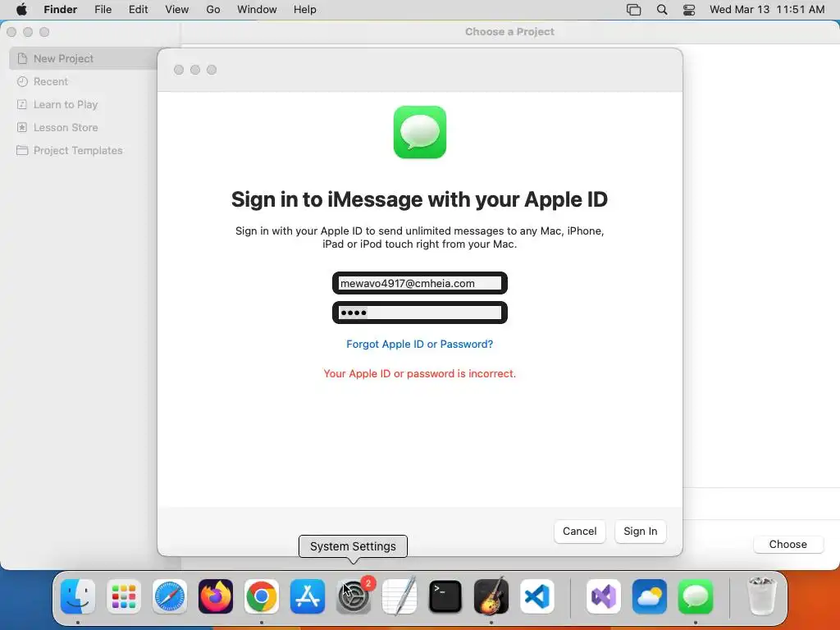Viewport: 840px width, 630px height.
Task: Open Control Center in menu bar
Action: [x=689, y=10]
